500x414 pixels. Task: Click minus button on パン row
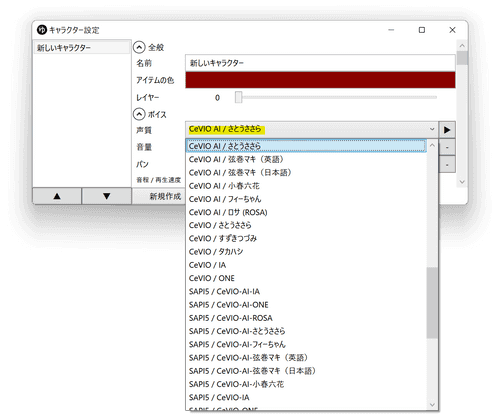[447, 165]
